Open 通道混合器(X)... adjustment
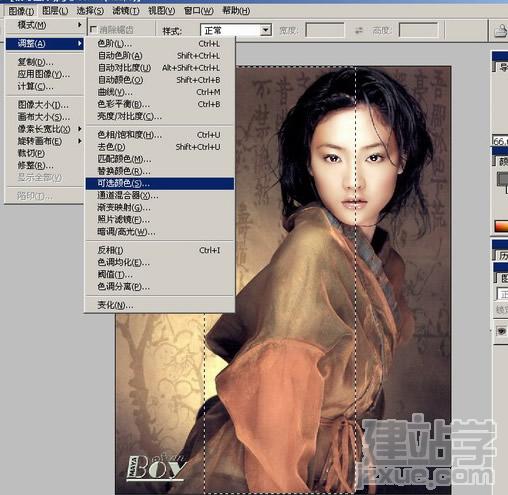 [x=160, y=195]
